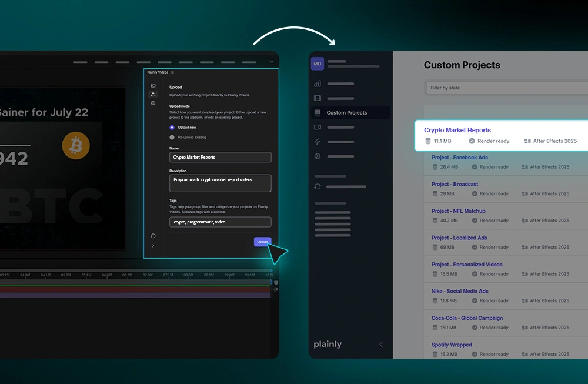The height and width of the screenshot is (384, 588).
Task: Click the Name field containing Crypto Market Reports
Action: [220, 157]
